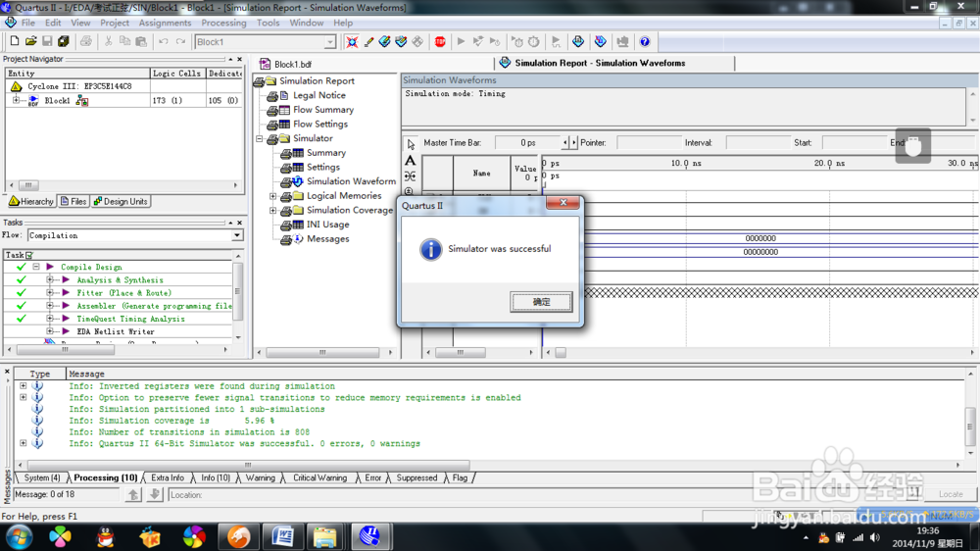Open Windows Start button
Screen dimensions: 980x551
pos(19,536)
